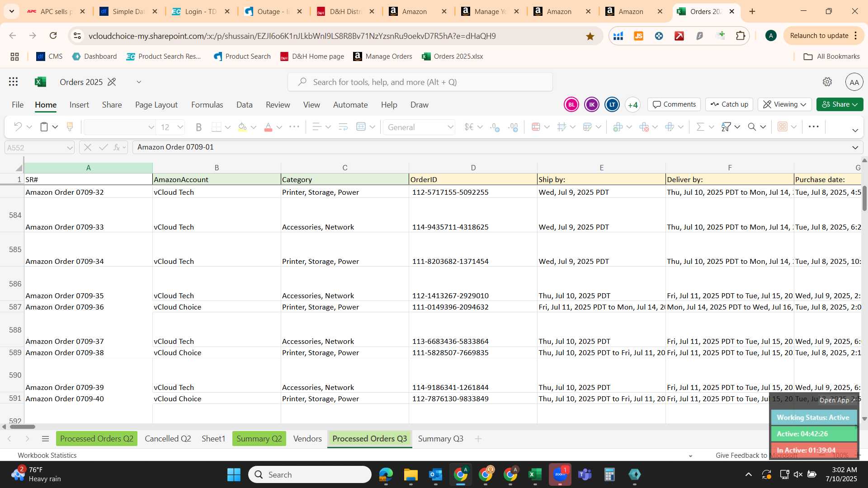Expand the borders dropdown arrow
868x488 pixels.
(228, 127)
